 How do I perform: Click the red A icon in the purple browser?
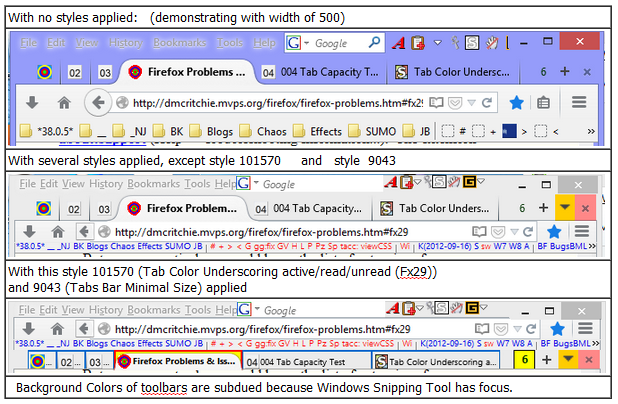pos(399,43)
